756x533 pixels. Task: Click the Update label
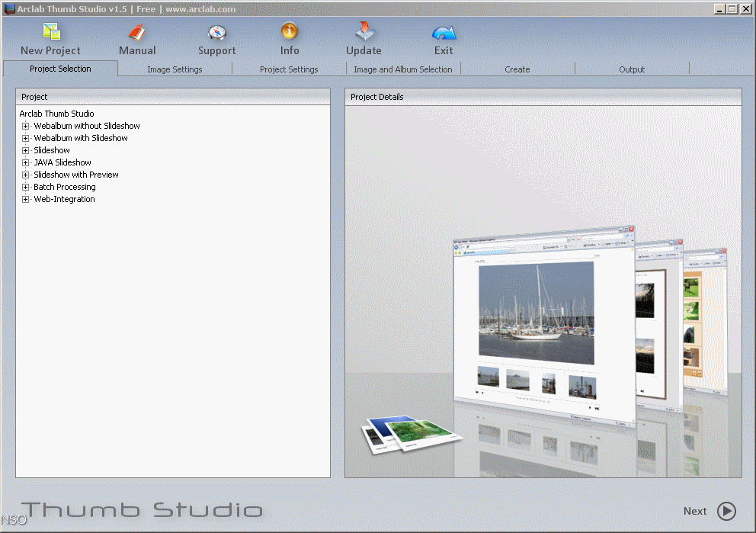coord(364,50)
